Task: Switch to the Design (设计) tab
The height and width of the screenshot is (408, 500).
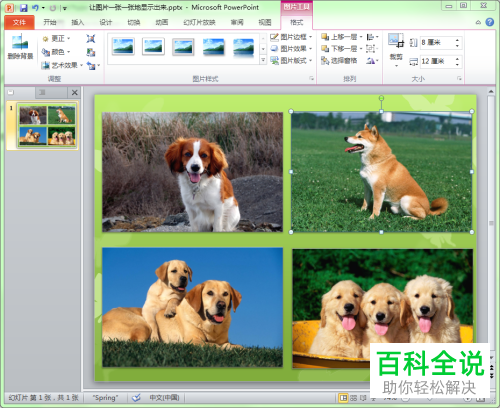Action: coord(105,22)
